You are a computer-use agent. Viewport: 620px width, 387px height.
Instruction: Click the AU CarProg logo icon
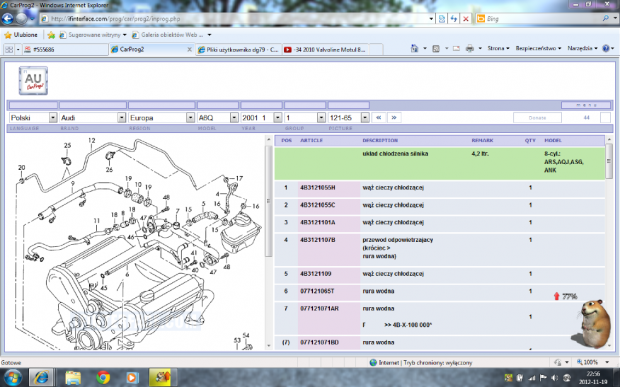(x=33, y=81)
